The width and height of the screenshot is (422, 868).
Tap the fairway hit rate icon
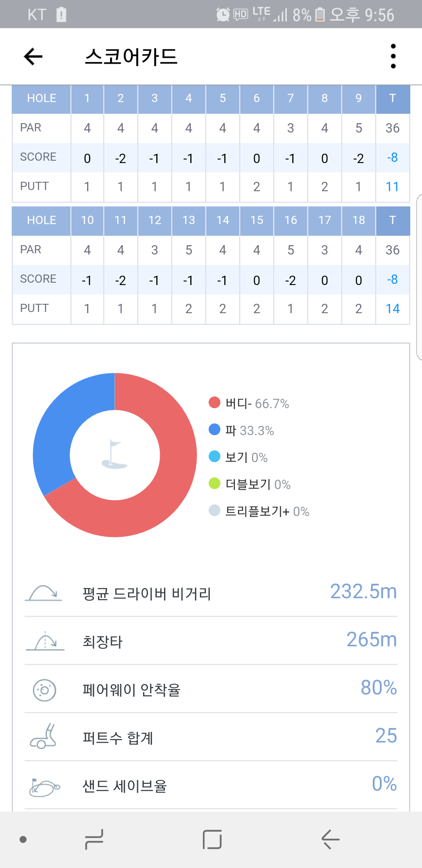coord(45,690)
